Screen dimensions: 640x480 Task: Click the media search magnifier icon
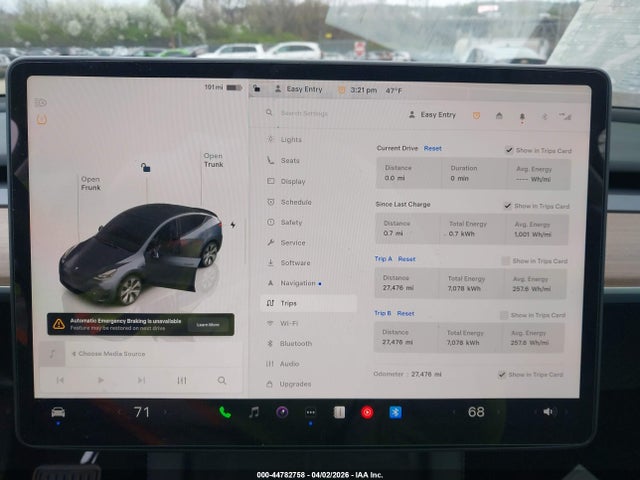(x=222, y=380)
